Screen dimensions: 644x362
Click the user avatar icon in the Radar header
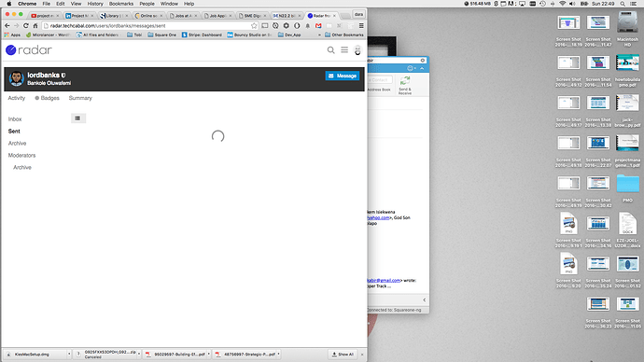coord(357,50)
